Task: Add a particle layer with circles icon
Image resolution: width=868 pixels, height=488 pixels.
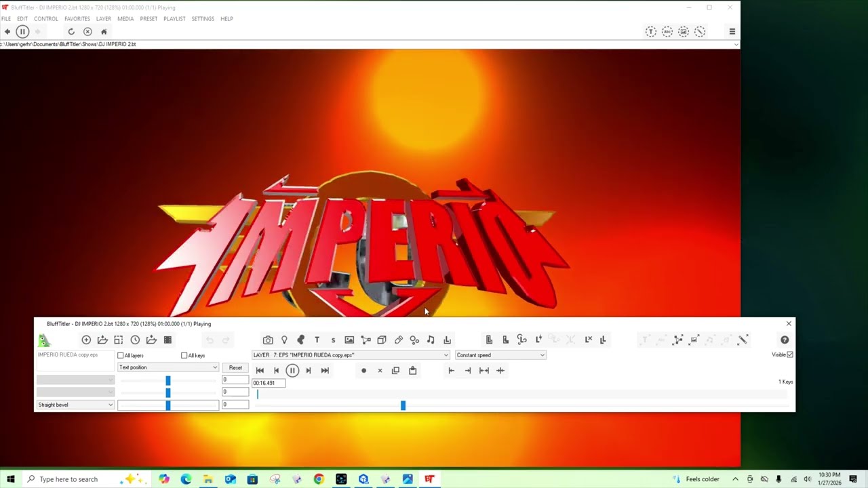Action: coord(414,340)
